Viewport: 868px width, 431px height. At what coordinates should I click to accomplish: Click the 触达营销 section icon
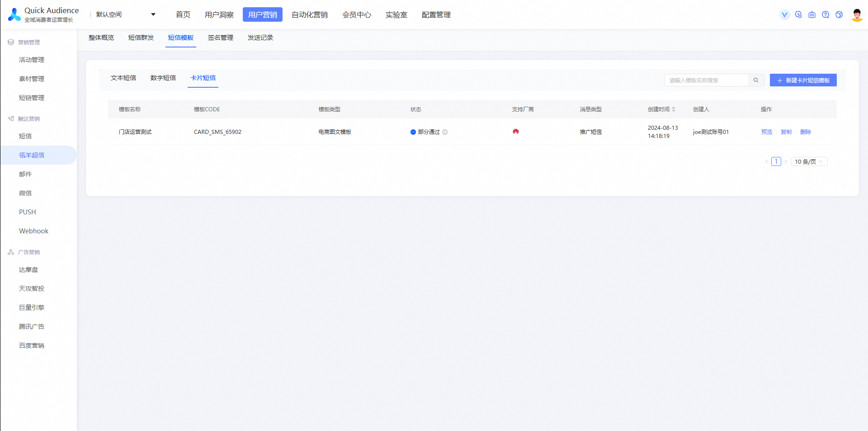[x=11, y=118]
